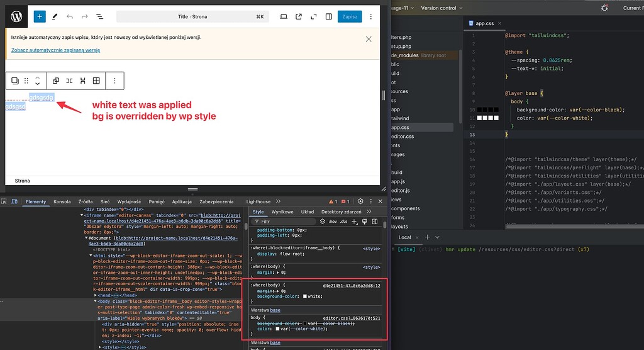644x350 pixels.
Task: Close the app.css editor tab
Action: point(499,23)
